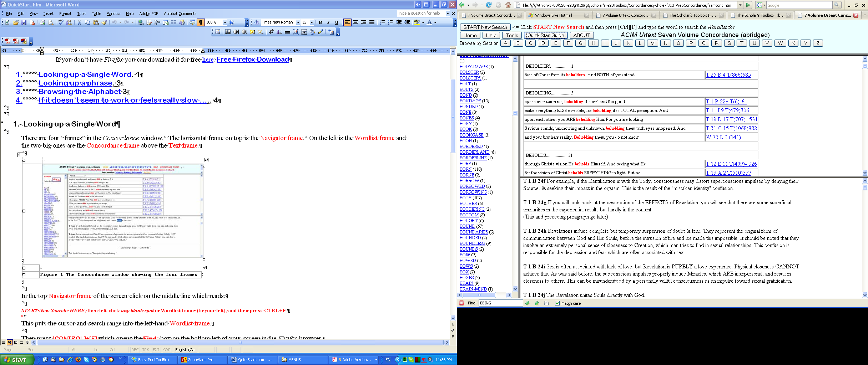Click the Insert Hyperlink icon
Screen dimensions: 868x365
(x=141, y=22)
